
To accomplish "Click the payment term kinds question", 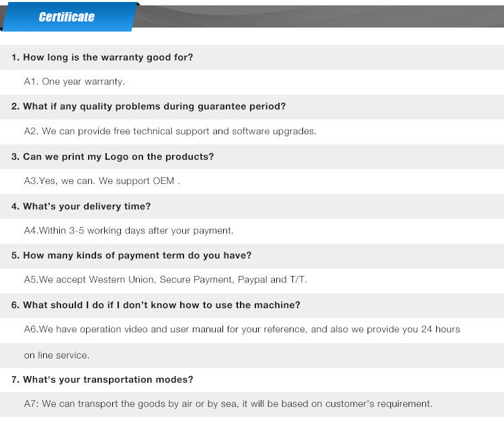I will coord(131,256).
